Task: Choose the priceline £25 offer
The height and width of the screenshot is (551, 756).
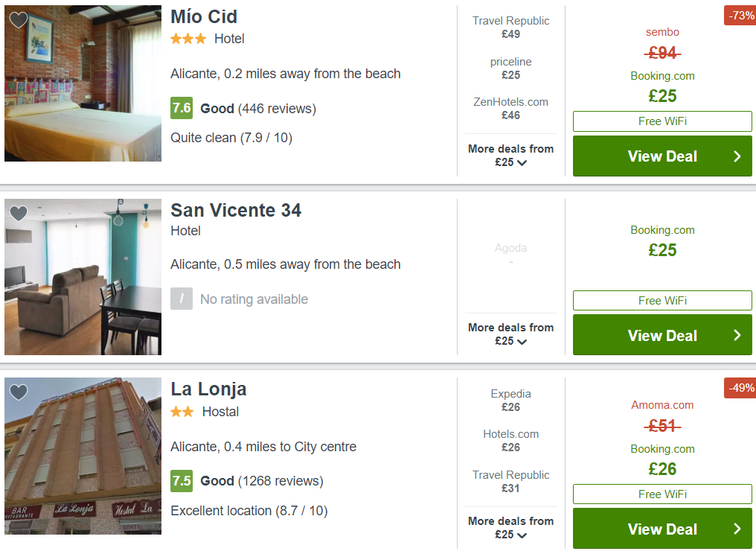Action: (510, 68)
